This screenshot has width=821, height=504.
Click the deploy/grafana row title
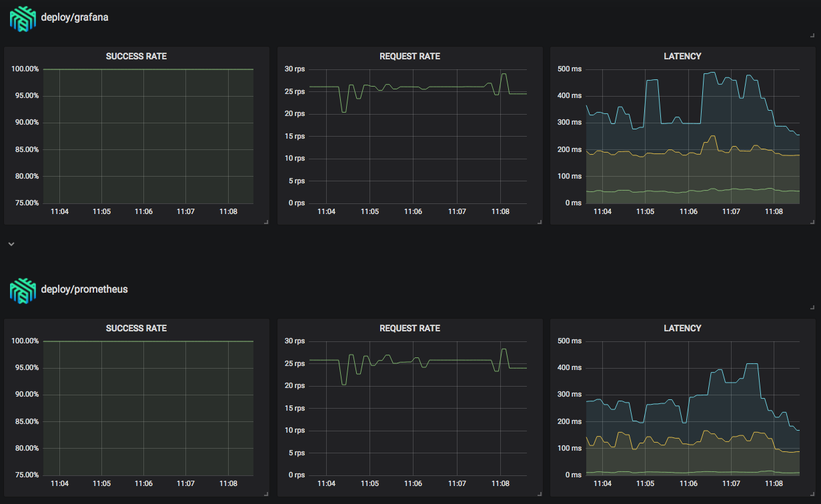pos(75,17)
